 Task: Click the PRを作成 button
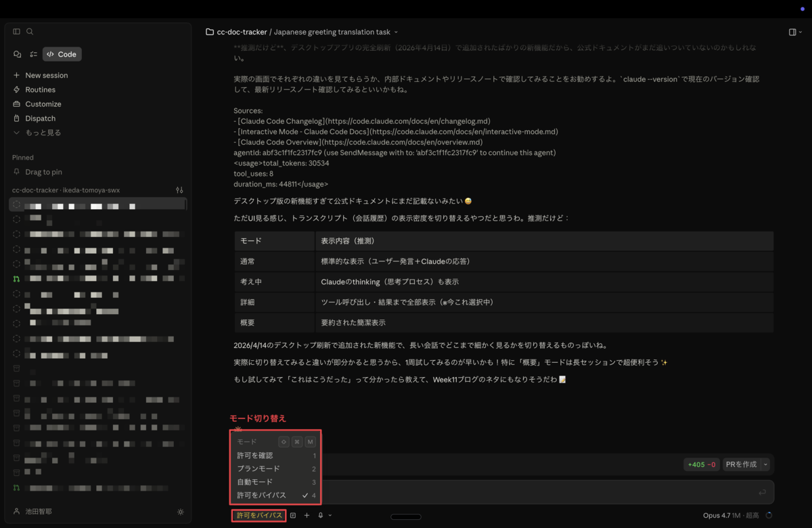click(x=741, y=464)
